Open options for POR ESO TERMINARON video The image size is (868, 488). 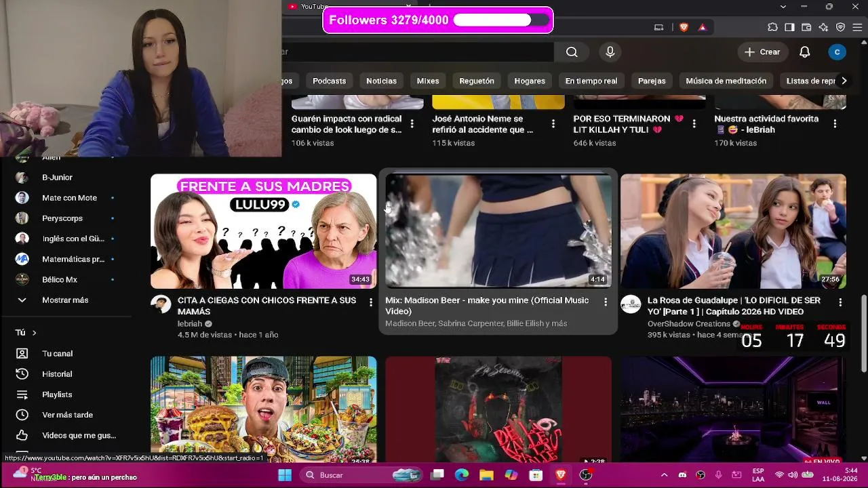(694, 123)
